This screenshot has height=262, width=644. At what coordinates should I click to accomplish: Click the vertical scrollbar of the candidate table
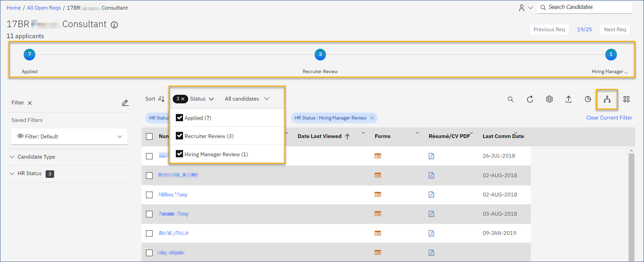631,207
